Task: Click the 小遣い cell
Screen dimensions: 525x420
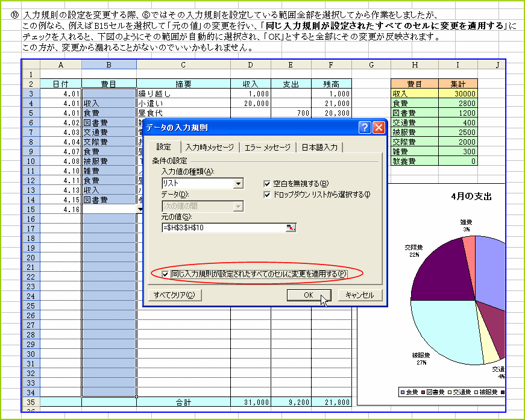Action: tap(183, 104)
